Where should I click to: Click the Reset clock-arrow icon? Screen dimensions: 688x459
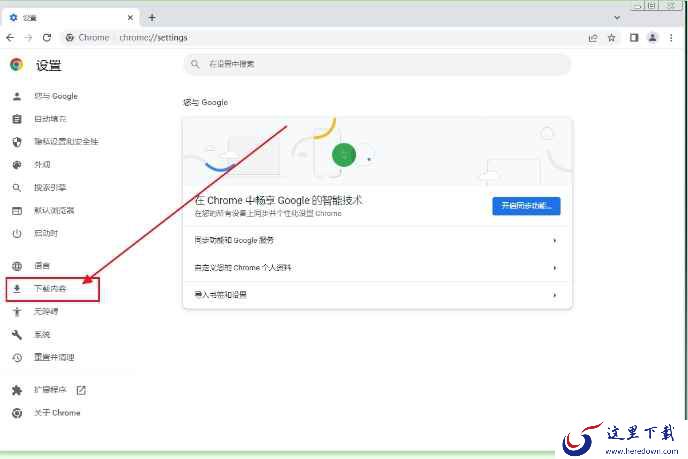pyautogui.click(x=17, y=358)
